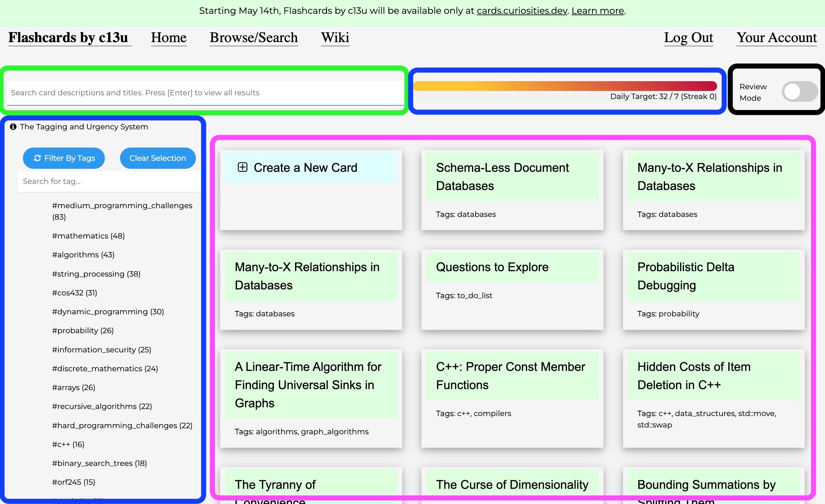This screenshot has height=504, width=825.
Task: Toggle the Review Mode switch
Action: click(x=800, y=92)
